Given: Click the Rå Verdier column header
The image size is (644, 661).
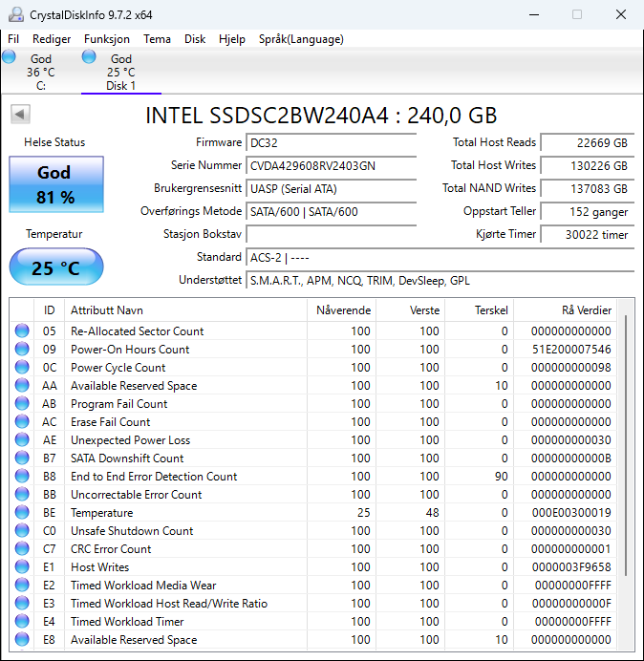Looking at the screenshot, I should point(565,310).
